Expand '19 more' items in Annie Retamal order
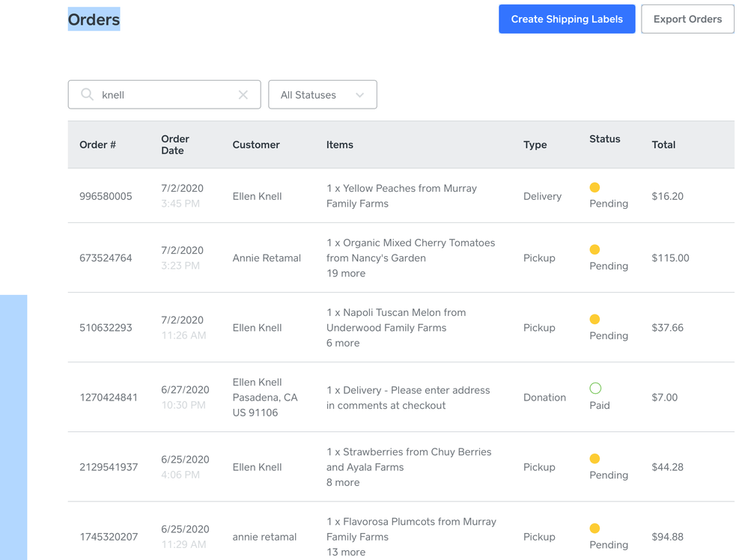Image resolution: width=748 pixels, height=560 pixels. click(x=346, y=273)
